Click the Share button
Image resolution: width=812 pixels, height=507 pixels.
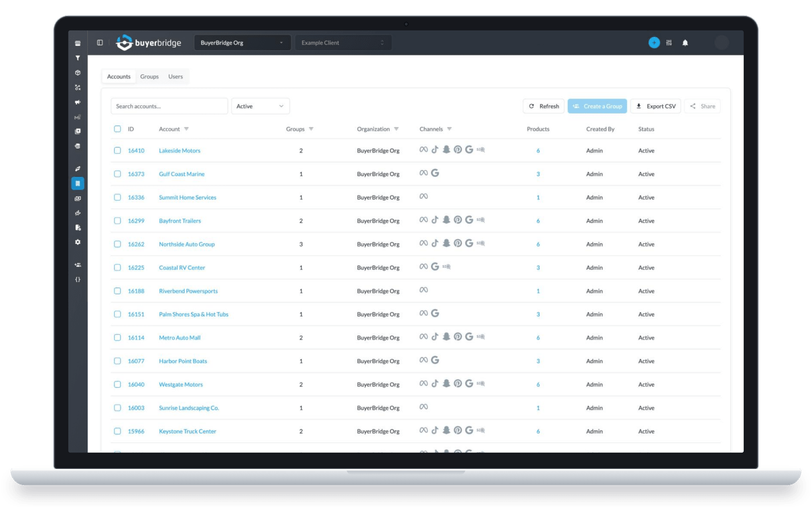pyautogui.click(x=702, y=106)
